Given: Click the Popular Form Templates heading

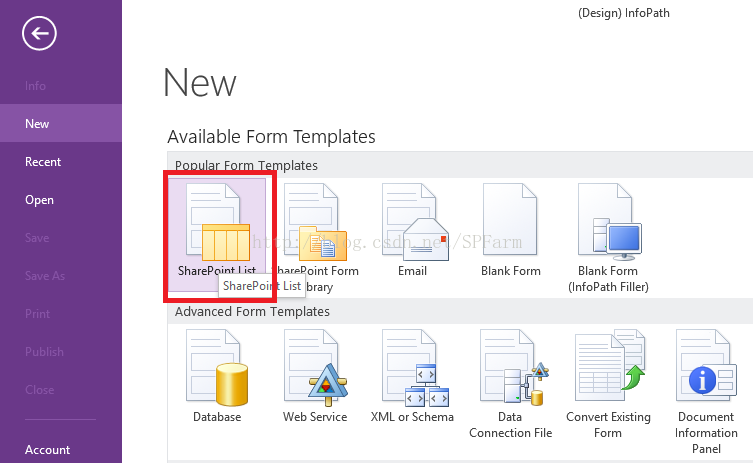Looking at the screenshot, I should (246, 165).
